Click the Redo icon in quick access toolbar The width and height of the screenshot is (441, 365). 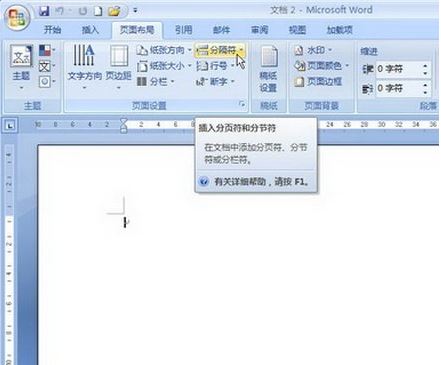coord(82,11)
